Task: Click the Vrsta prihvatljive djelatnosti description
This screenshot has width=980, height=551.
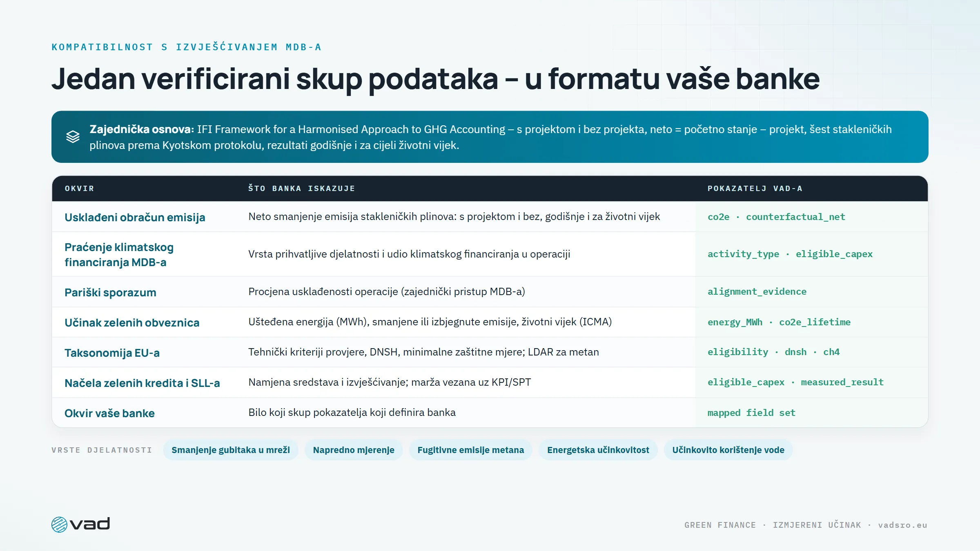Action: [409, 254]
